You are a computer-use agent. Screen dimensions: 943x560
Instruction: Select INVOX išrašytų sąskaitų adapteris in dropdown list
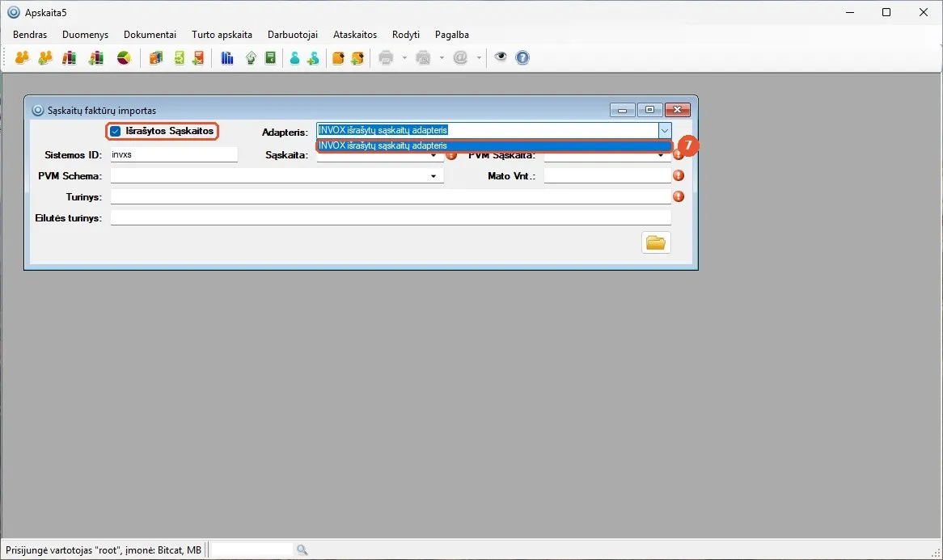[x=494, y=145]
